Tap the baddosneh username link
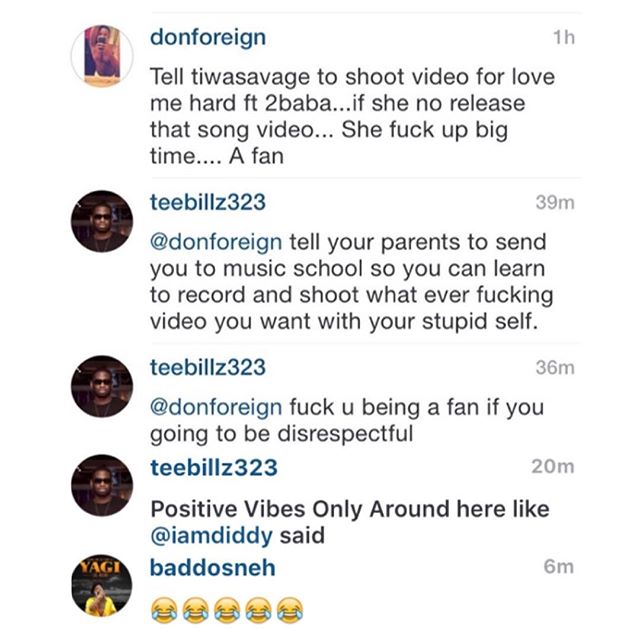 point(213,568)
